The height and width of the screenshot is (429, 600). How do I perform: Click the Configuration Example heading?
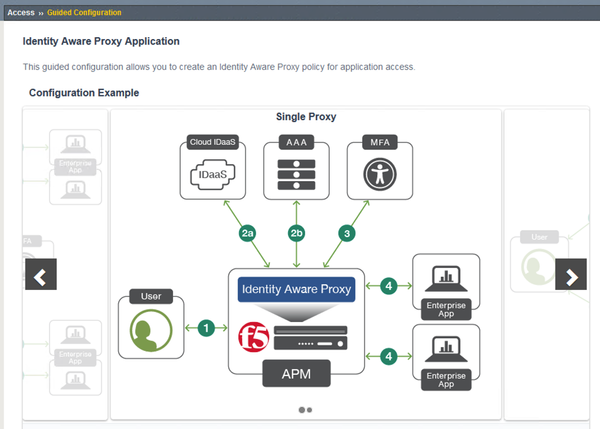point(84,93)
